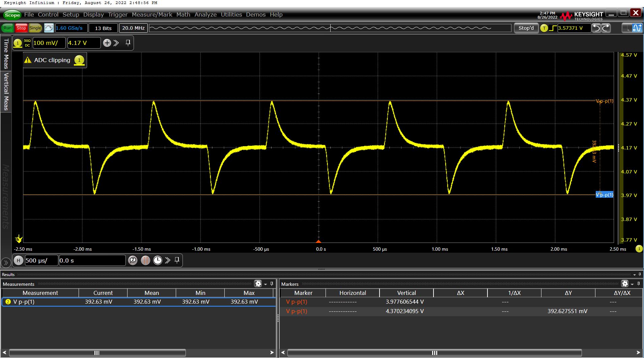The image size is (644, 358).
Task: Click the 20.0 MHz bandwidth button
Action: [x=133, y=28]
